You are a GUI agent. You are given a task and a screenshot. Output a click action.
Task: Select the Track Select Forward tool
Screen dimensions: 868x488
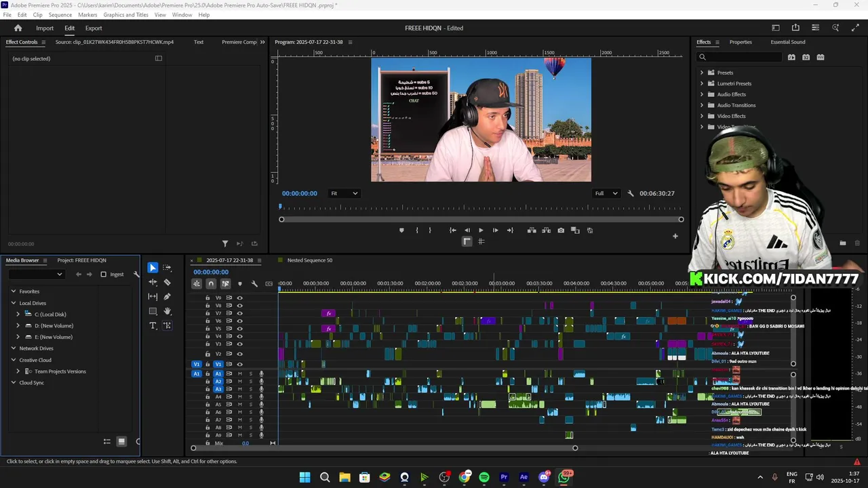point(167,268)
